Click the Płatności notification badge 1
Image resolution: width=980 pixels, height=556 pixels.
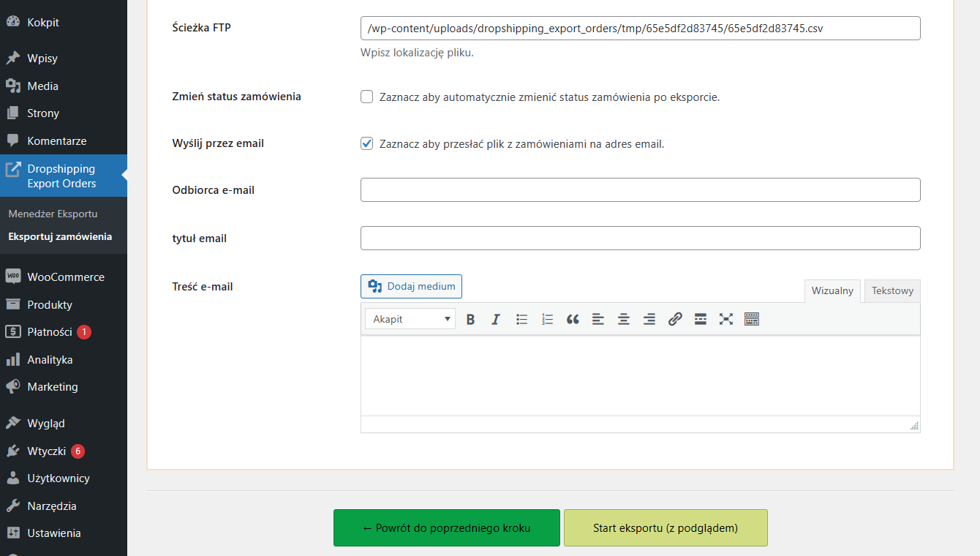tap(84, 332)
